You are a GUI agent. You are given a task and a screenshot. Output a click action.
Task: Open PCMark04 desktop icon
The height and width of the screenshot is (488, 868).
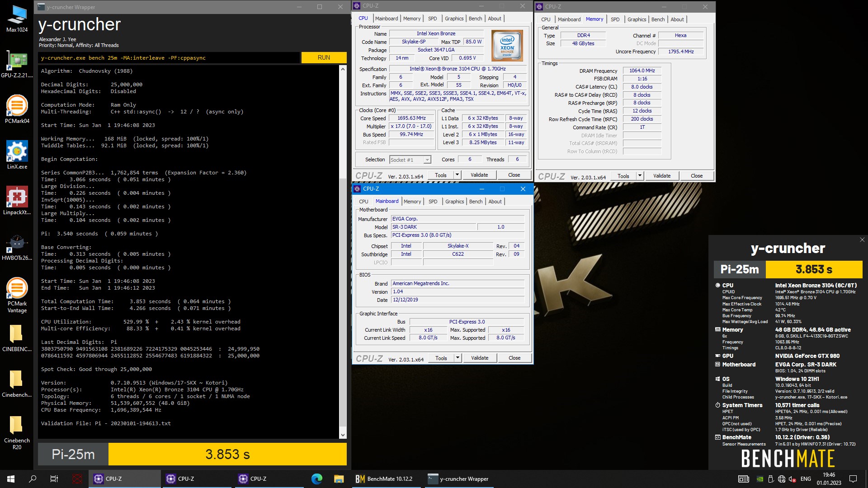[x=17, y=109]
